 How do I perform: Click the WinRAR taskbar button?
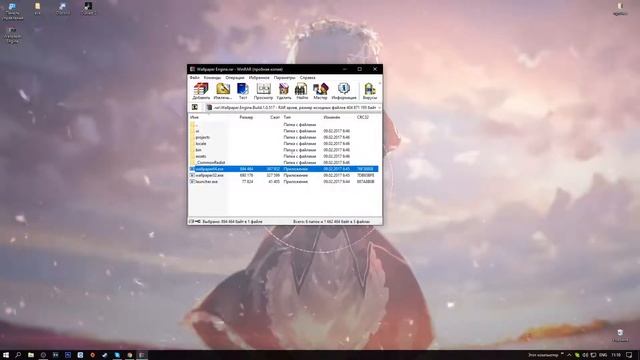[x=142, y=355]
